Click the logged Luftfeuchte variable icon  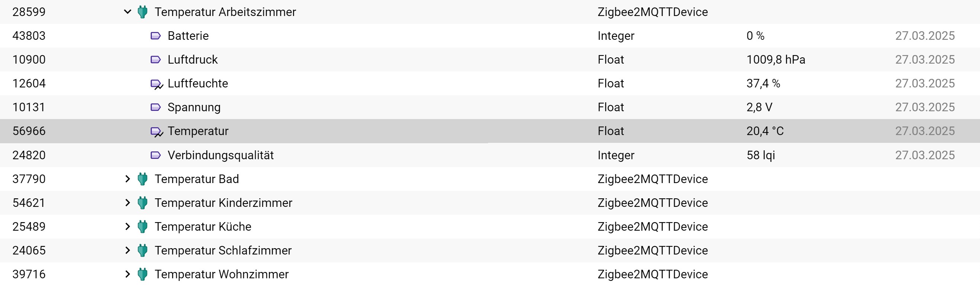[157, 84]
